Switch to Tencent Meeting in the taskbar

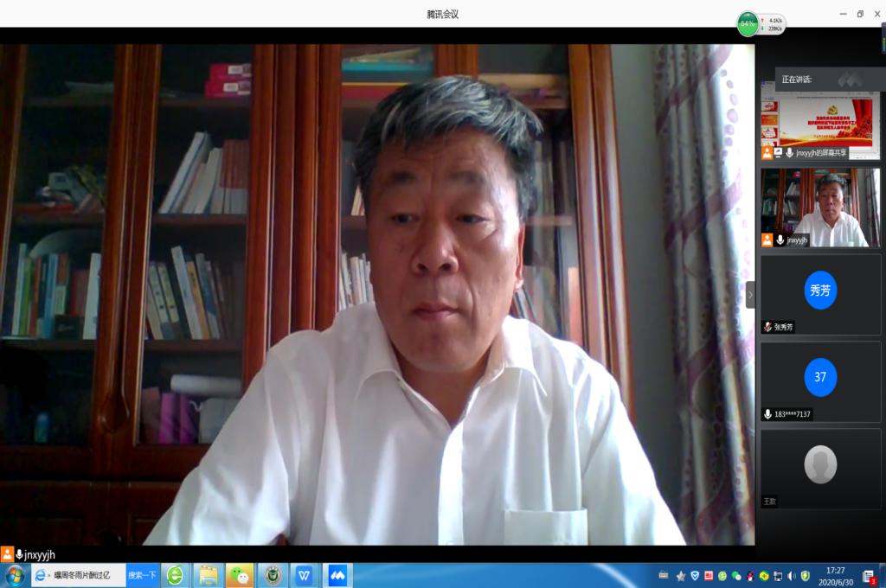pos(337,575)
